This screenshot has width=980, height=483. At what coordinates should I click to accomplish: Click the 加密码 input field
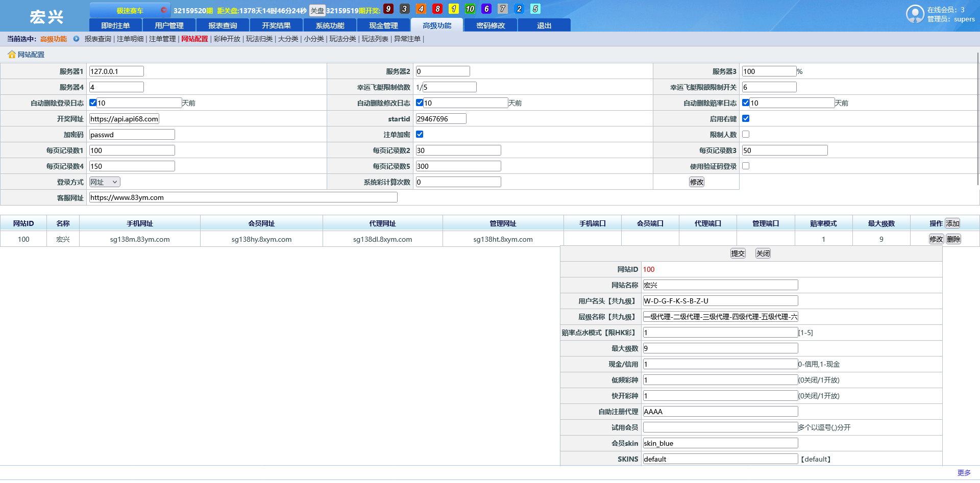coord(132,135)
